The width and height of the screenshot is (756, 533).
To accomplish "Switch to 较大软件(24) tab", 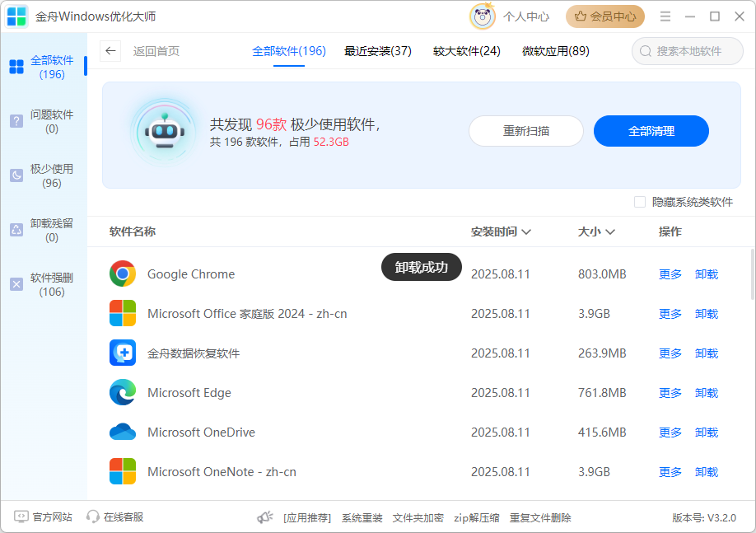I will (467, 51).
